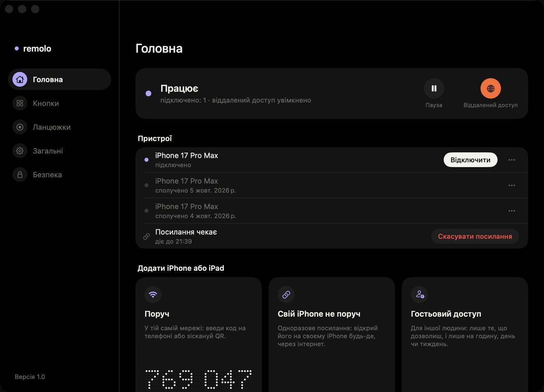Screen dimensions: 544x392
Task: Click the 'Додати iPhone або iPad' heading
Action: pos(181,268)
